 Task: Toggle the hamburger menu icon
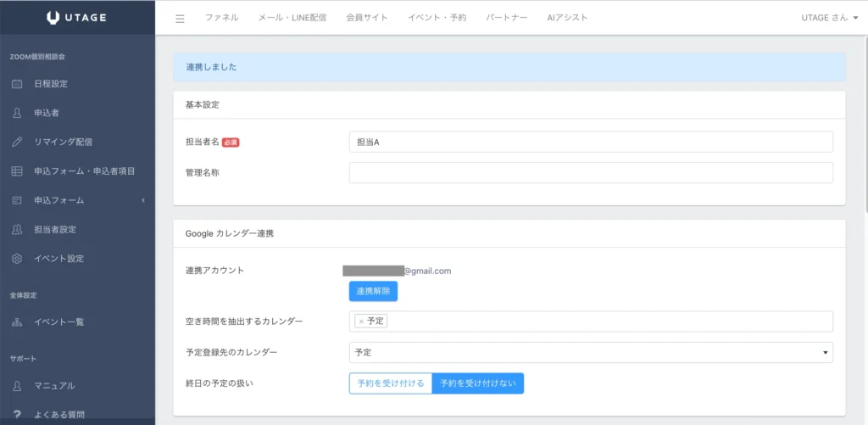tap(180, 19)
